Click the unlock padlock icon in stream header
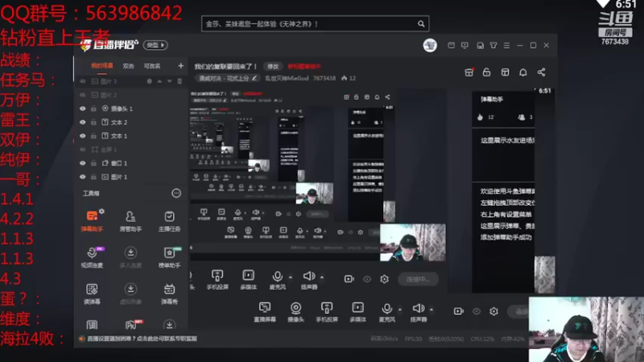 pyautogui.click(x=486, y=72)
